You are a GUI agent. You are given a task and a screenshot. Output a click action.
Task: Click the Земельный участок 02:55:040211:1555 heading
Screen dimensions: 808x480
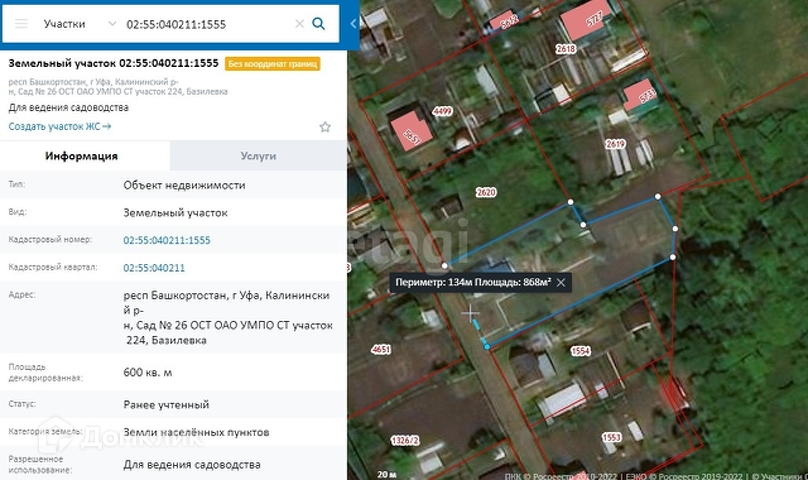[x=113, y=63]
